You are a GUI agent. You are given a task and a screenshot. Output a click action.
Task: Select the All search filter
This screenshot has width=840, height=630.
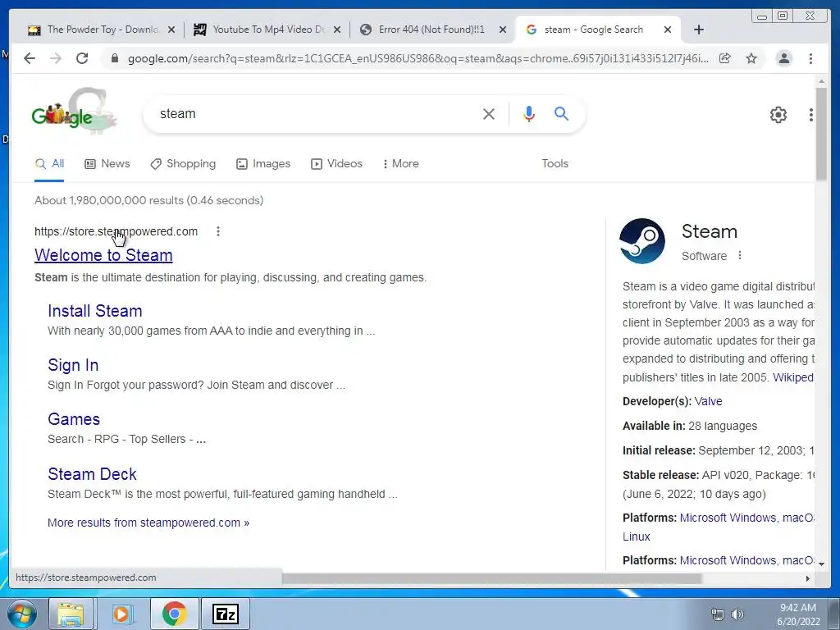pyautogui.click(x=49, y=164)
